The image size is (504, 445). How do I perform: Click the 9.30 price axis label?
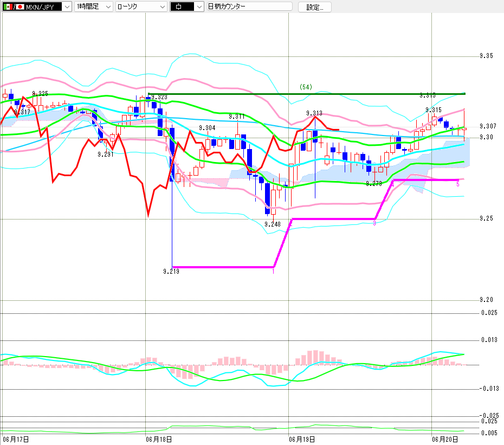coord(486,137)
